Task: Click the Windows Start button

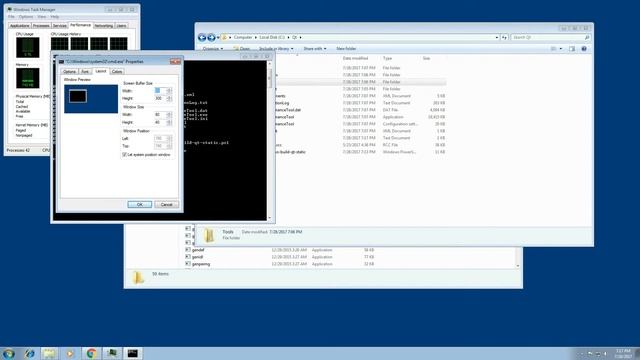Action: (8, 353)
